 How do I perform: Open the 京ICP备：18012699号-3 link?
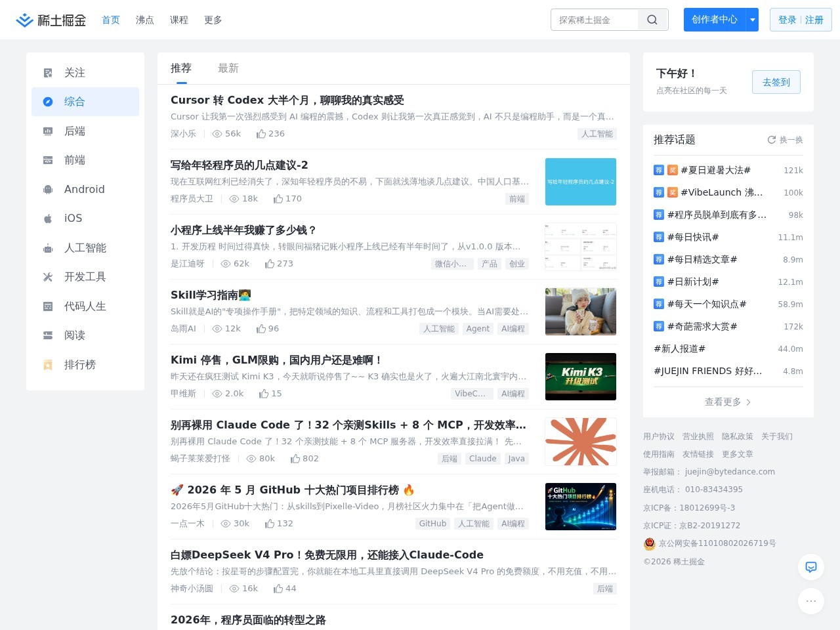(x=689, y=508)
